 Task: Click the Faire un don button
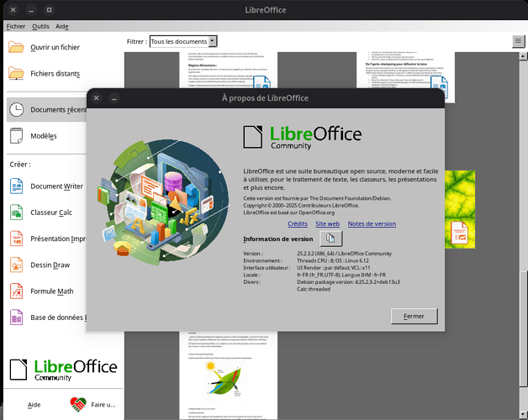(x=93, y=404)
